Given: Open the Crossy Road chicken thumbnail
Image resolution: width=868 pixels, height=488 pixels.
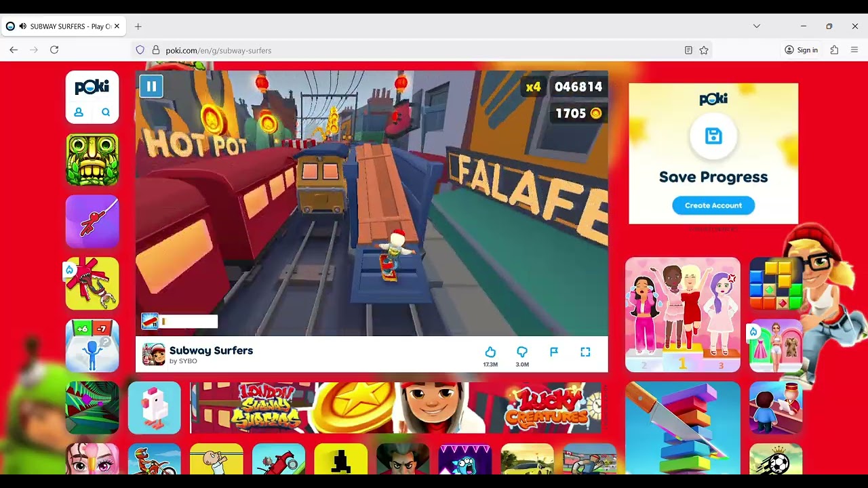Looking at the screenshot, I should point(155,407).
